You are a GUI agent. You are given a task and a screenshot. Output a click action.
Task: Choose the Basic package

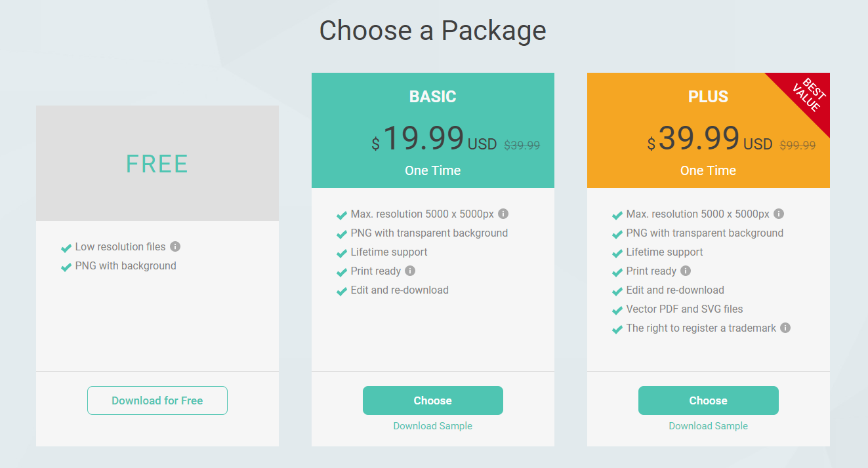tap(433, 400)
